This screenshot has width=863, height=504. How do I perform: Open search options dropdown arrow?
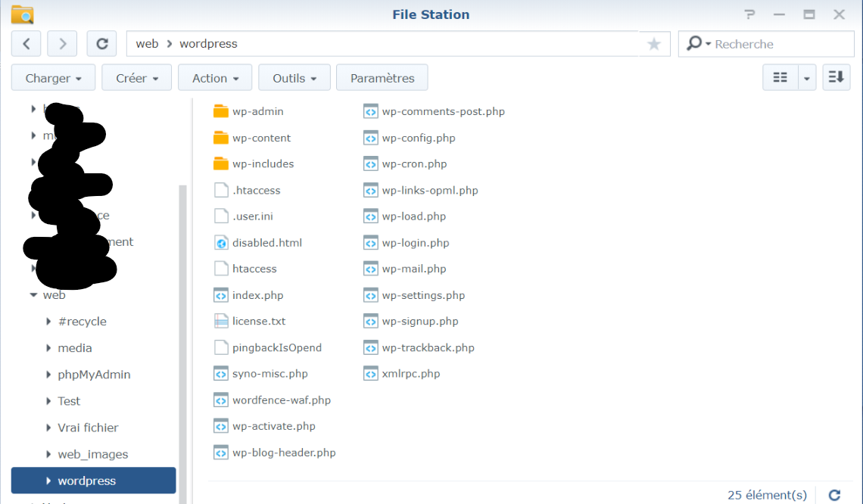[x=709, y=43]
